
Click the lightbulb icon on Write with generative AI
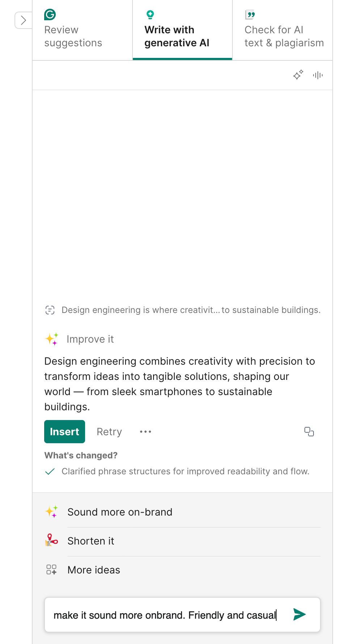(150, 14)
